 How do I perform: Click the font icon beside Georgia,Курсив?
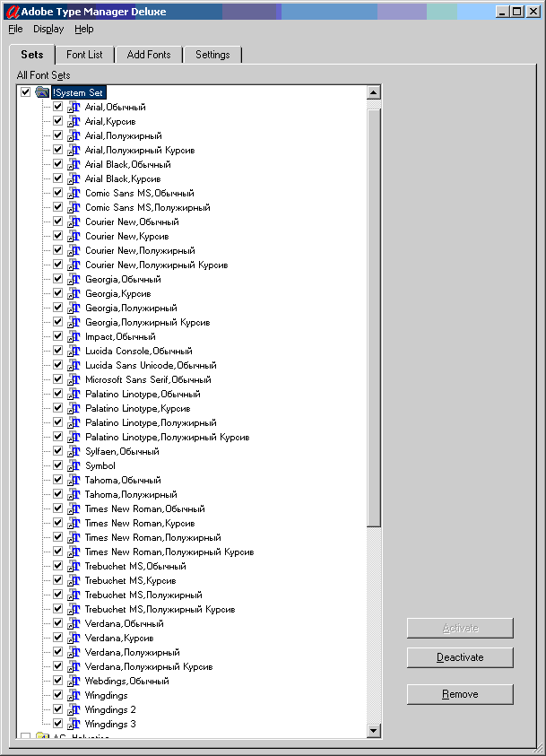[x=74, y=293]
